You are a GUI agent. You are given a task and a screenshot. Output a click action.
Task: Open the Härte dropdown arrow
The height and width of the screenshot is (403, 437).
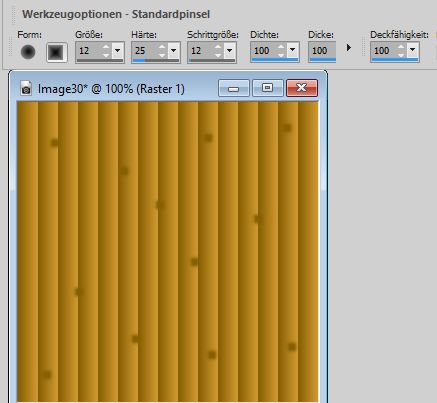click(x=174, y=51)
